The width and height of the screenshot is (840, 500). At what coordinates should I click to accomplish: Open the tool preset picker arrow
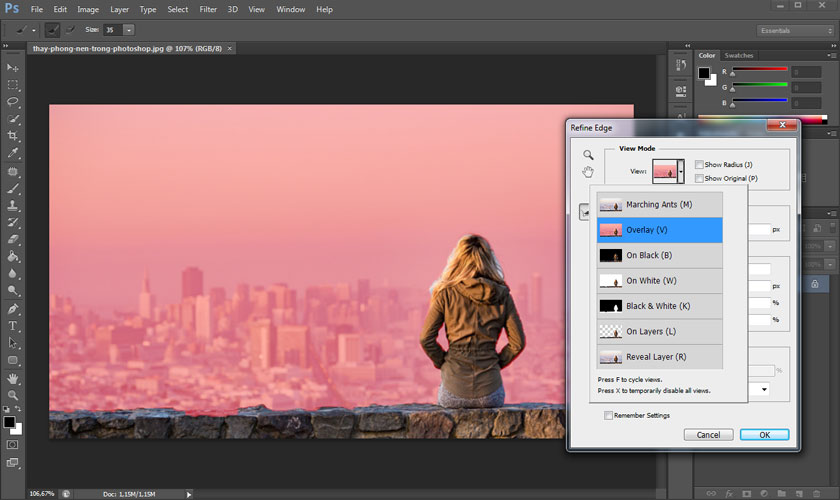(x=33, y=31)
